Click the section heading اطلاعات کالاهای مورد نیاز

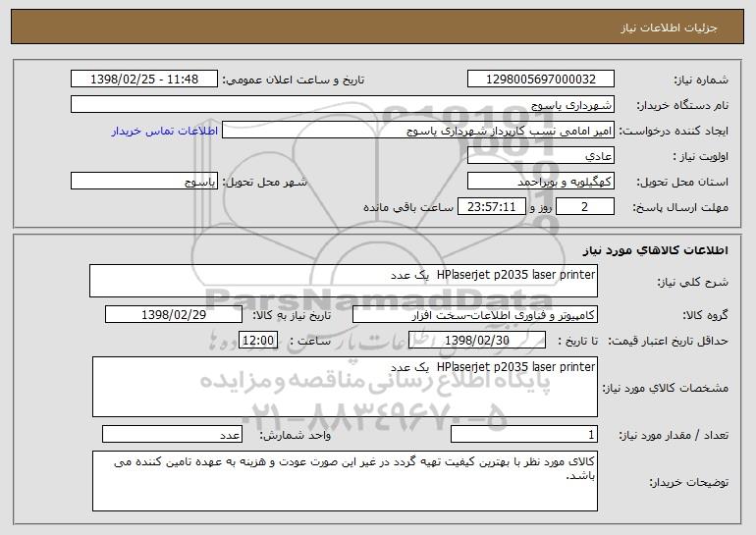coord(655,250)
